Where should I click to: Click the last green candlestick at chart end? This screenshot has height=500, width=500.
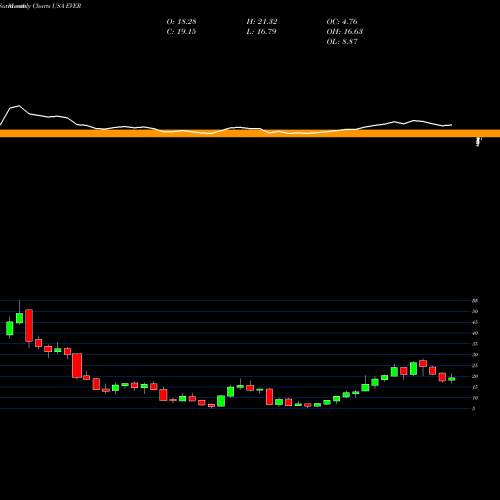pos(452,379)
